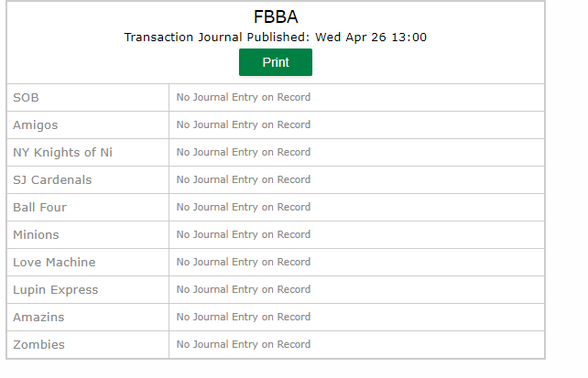Click the Ball Four team name
588x378 pixels.
pyautogui.click(x=39, y=207)
